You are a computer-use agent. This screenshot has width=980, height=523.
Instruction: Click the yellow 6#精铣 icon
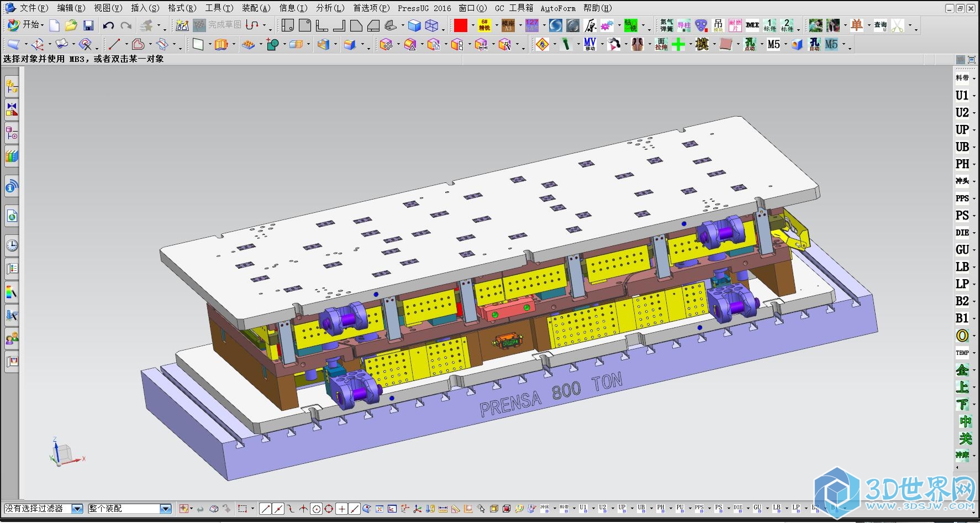[x=484, y=25]
